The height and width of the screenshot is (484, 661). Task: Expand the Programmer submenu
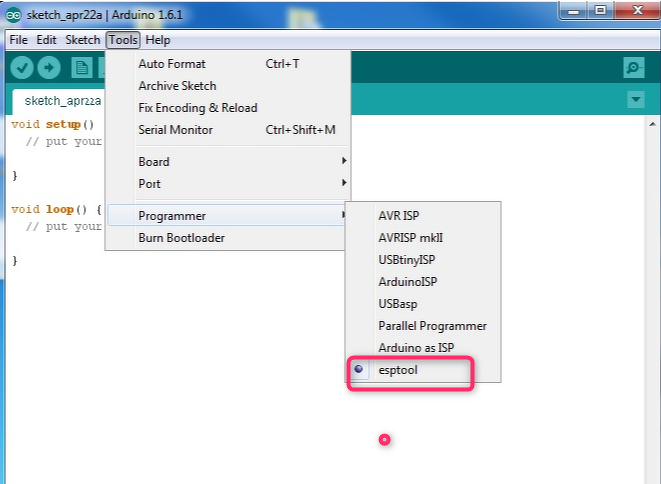click(228, 215)
